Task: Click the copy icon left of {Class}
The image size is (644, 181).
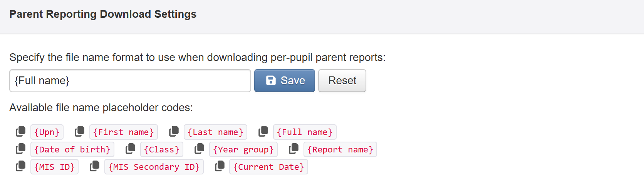Action: (131, 149)
